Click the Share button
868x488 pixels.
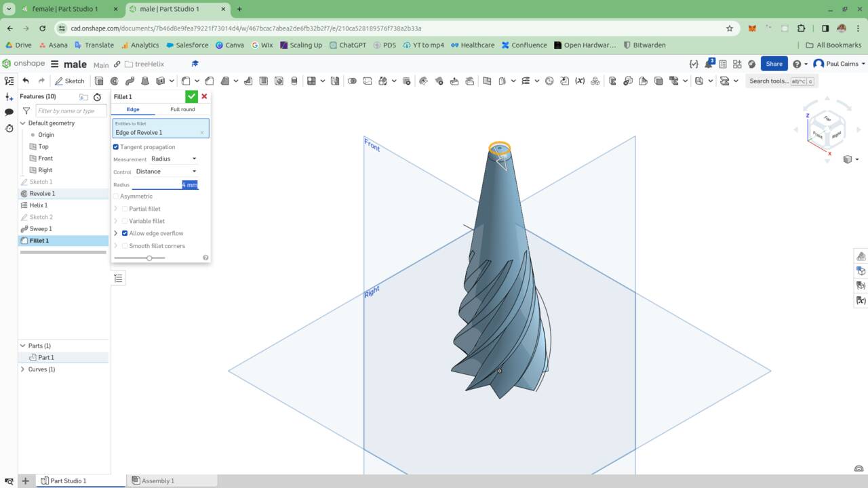click(x=774, y=64)
